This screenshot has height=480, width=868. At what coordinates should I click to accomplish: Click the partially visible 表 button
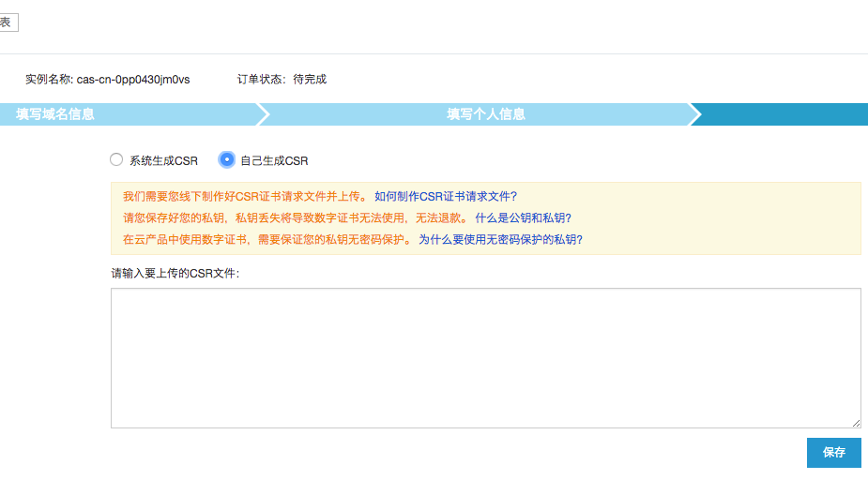(8, 22)
